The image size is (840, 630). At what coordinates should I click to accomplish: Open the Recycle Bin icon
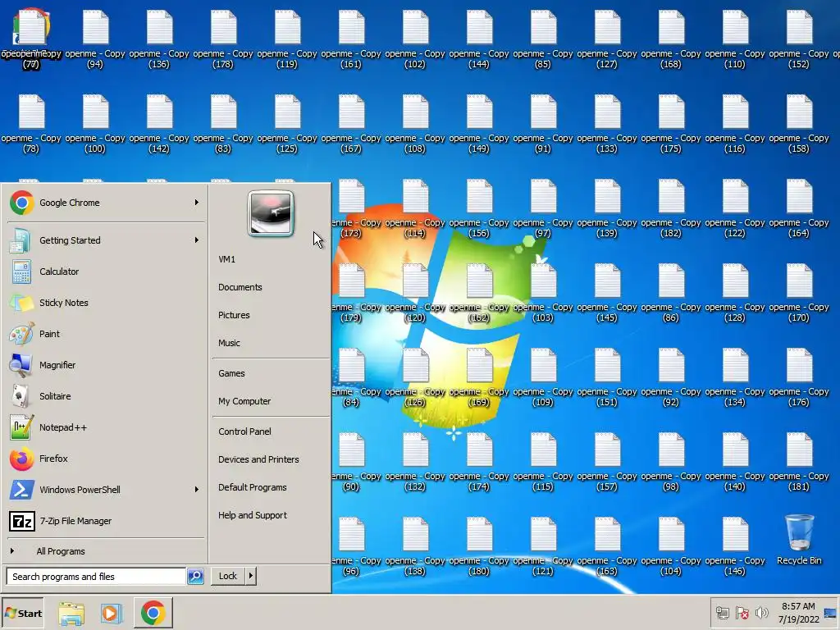[x=799, y=539]
